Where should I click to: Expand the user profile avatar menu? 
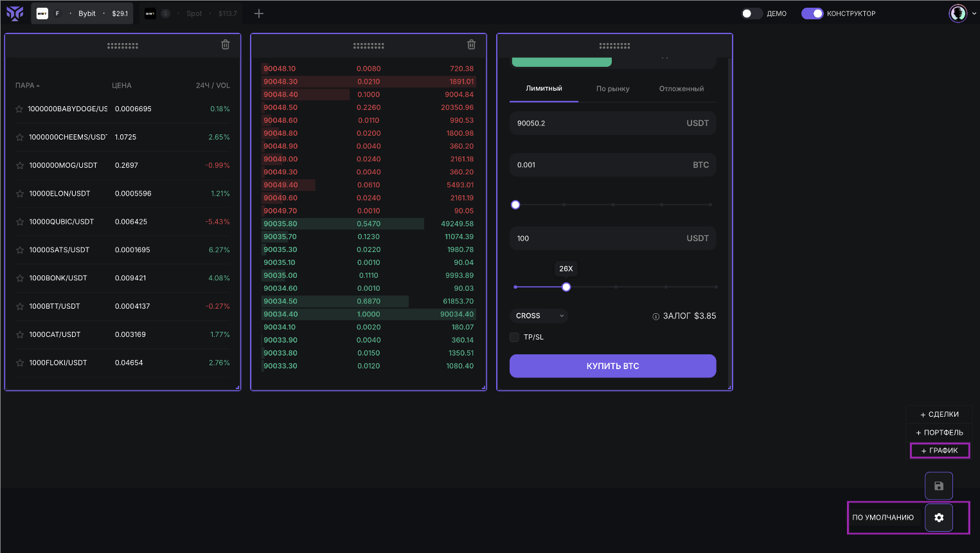click(962, 14)
